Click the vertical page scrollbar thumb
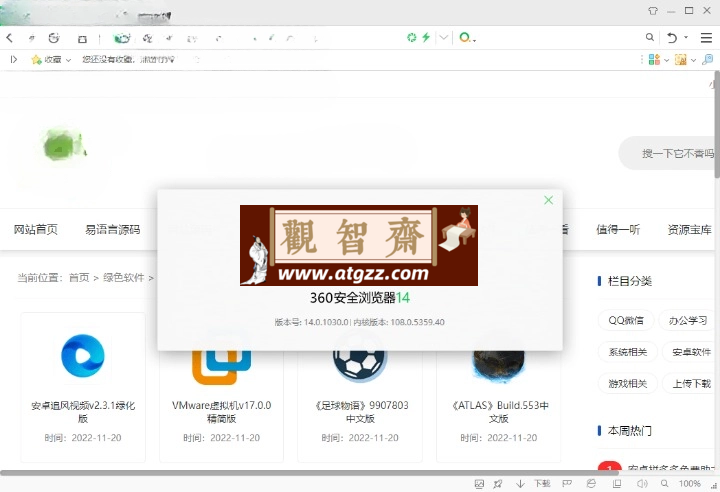This screenshot has width=720, height=492. [x=717, y=124]
